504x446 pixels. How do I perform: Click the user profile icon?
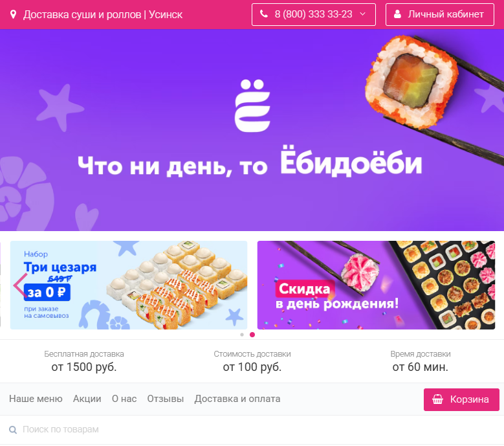point(397,14)
